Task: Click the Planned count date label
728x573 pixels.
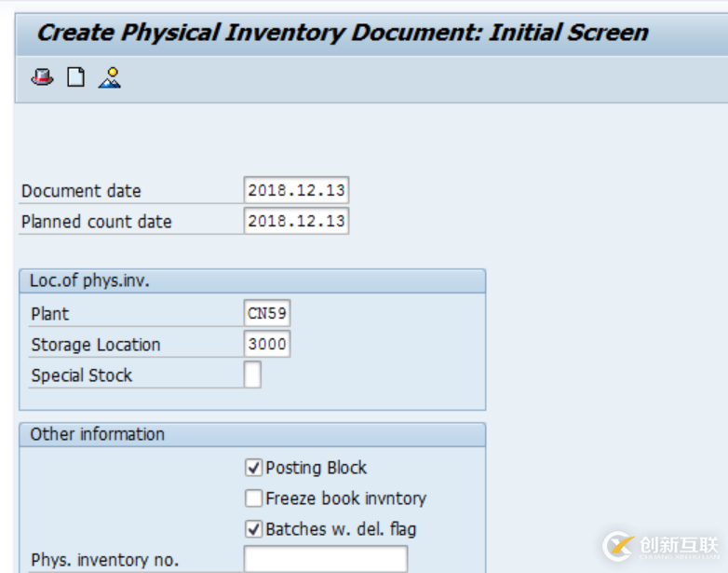Action: (97, 222)
